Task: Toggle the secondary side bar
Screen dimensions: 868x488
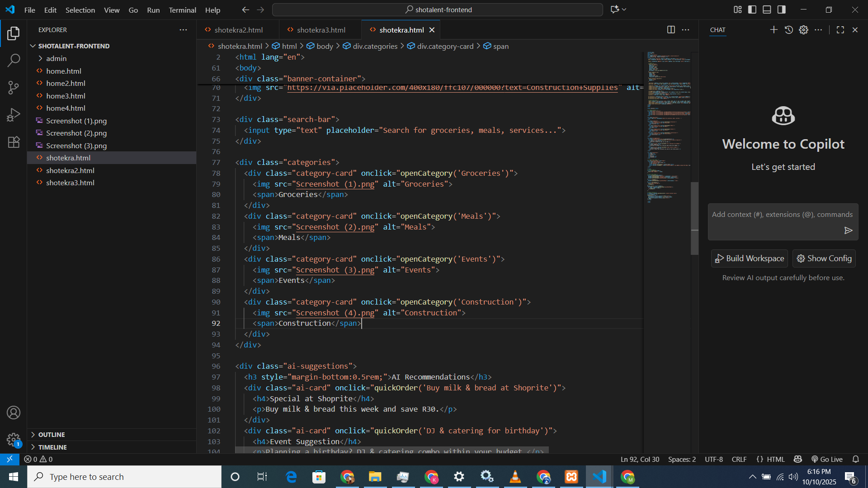Action: 781,9
